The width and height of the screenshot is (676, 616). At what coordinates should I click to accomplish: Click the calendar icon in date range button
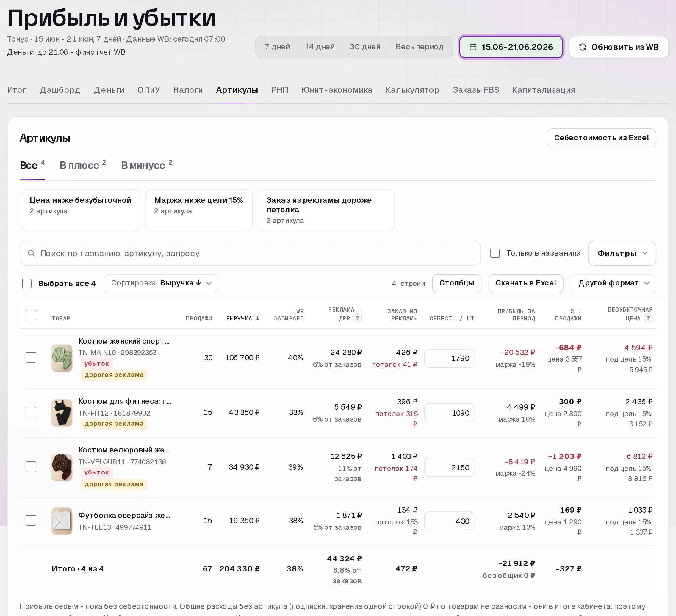473,47
